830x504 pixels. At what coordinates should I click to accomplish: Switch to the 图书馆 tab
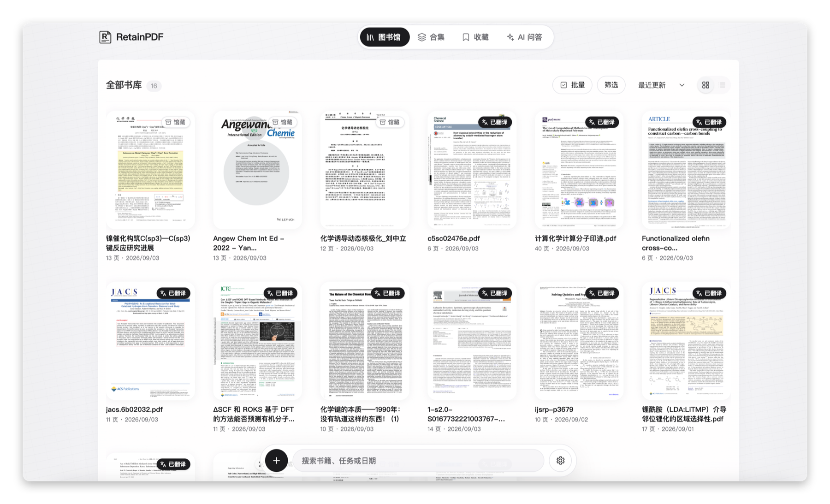[x=385, y=37]
